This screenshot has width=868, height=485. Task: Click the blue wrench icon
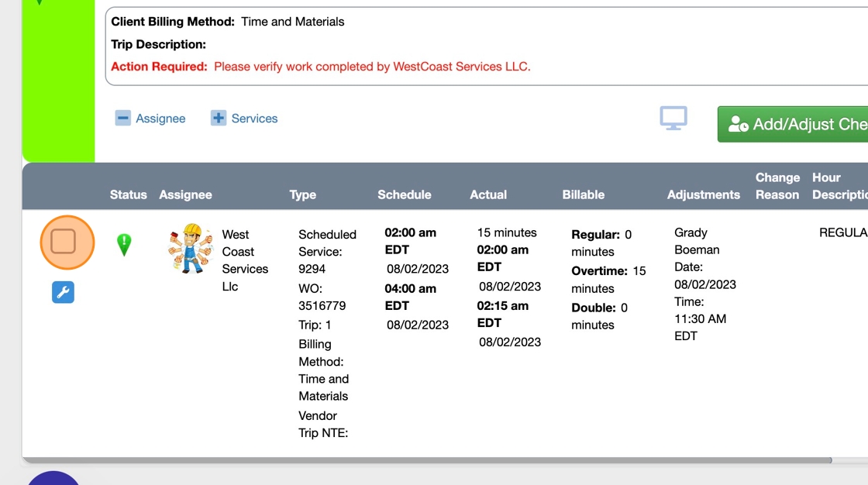[63, 292]
